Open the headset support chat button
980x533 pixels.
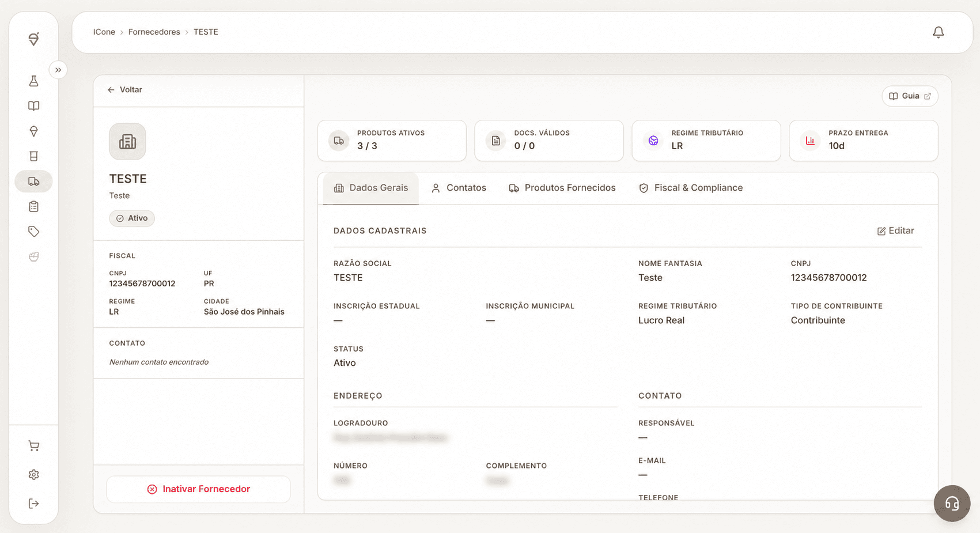[952, 504]
